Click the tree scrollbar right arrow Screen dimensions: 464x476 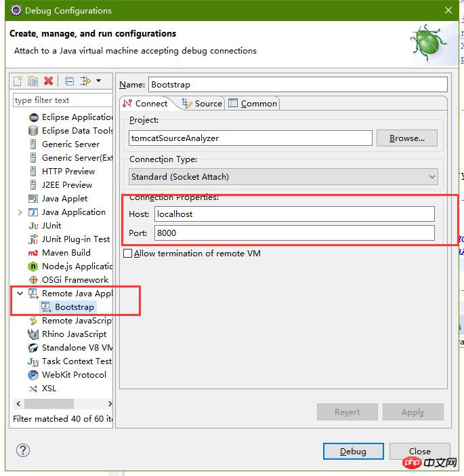coord(110,403)
